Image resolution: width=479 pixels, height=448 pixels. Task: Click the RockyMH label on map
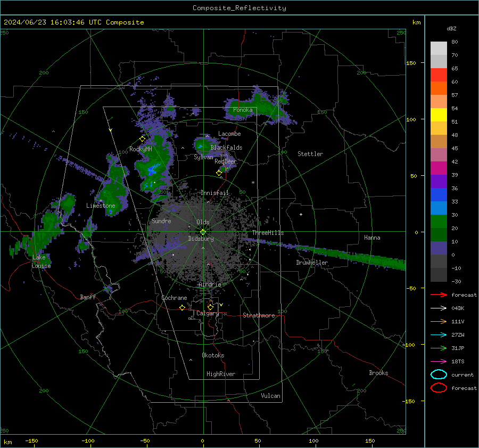pyautogui.click(x=141, y=149)
